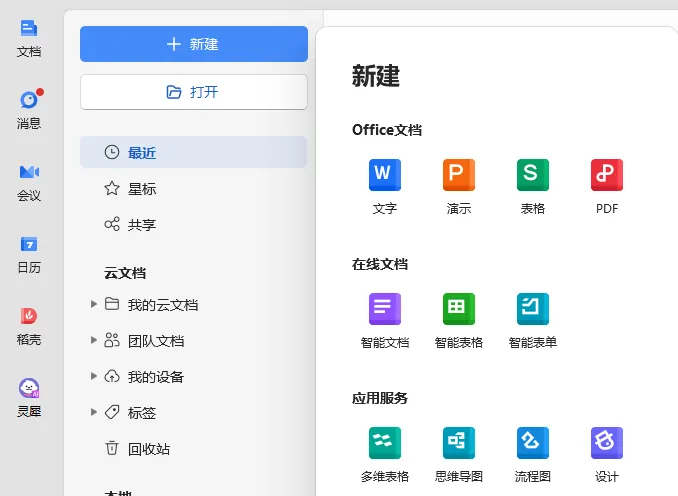Image resolution: width=678 pixels, height=496 pixels.
Task: Open the 日历 calendar icon
Action: click(x=29, y=254)
